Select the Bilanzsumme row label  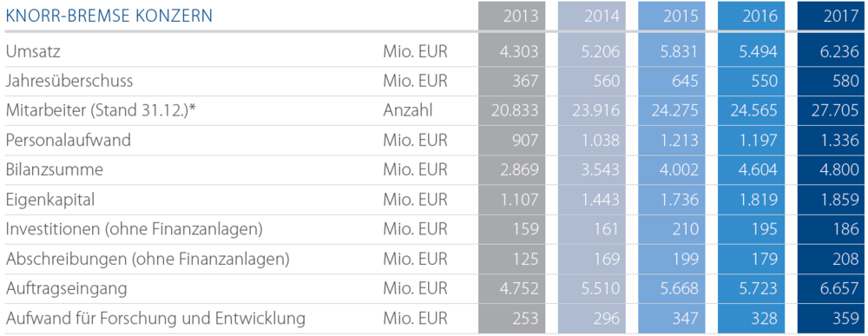click(54, 169)
